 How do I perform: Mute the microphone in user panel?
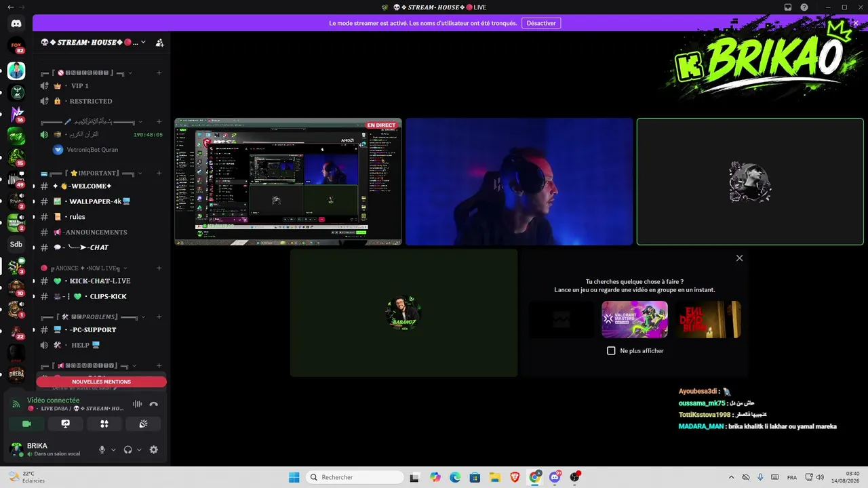pos(102,449)
